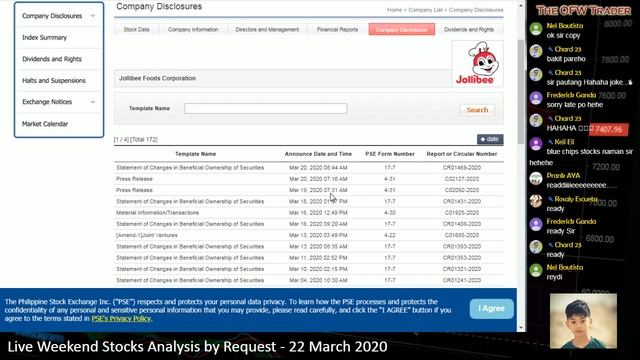640x360 pixels.
Task: Click the Search button
Action: (477, 110)
